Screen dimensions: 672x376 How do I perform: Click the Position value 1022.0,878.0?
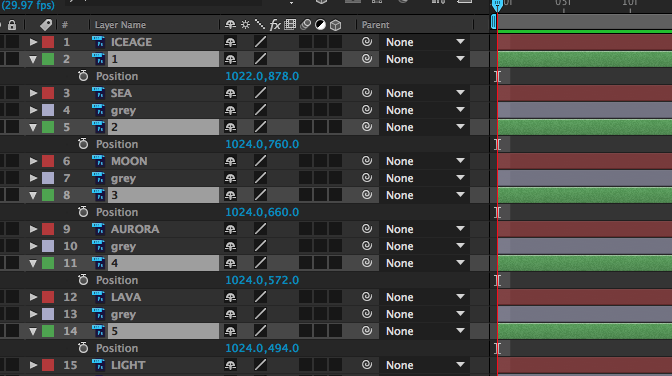pos(262,76)
